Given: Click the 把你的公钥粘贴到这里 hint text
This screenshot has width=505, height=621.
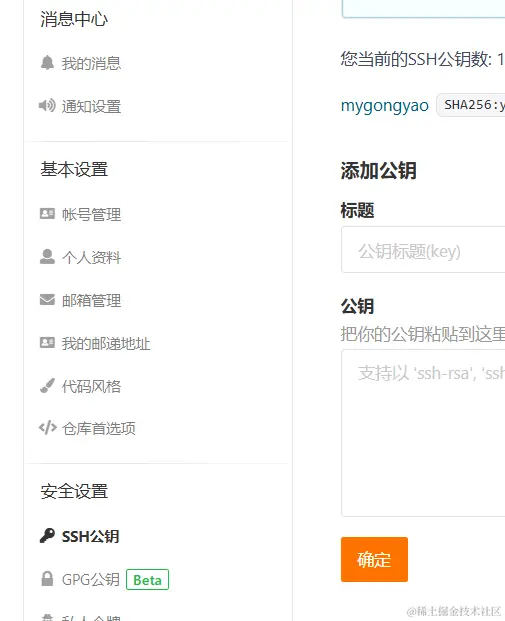Looking at the screenshot, I should pos(423,334).
